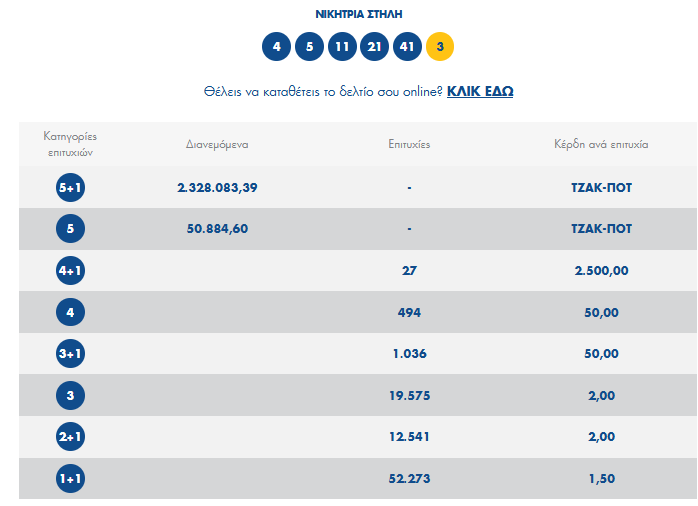Click the yellow Joker number 3 ball

point(440,46)
